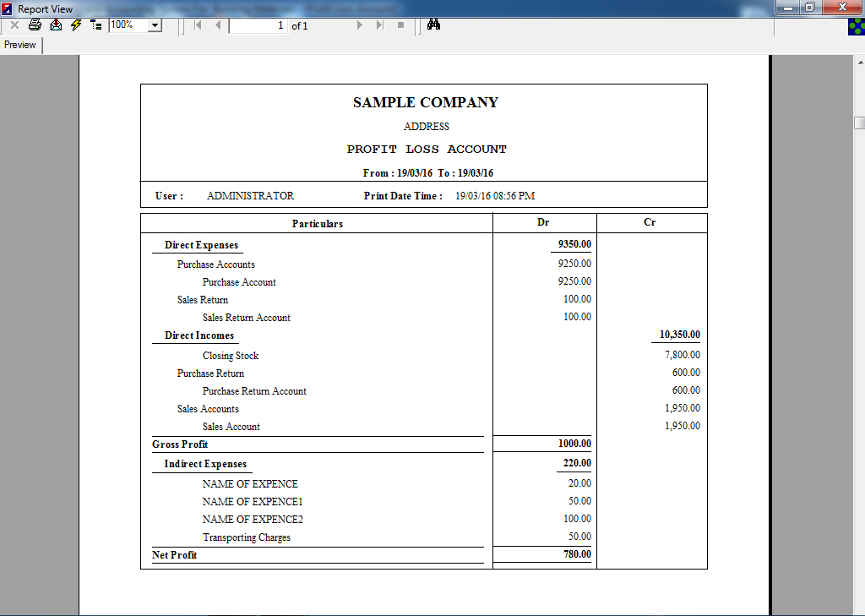Click the Report View title bar icon
The width and height of the screenshot is (865, 616).
pyautogui.click(x=8, y=8)
